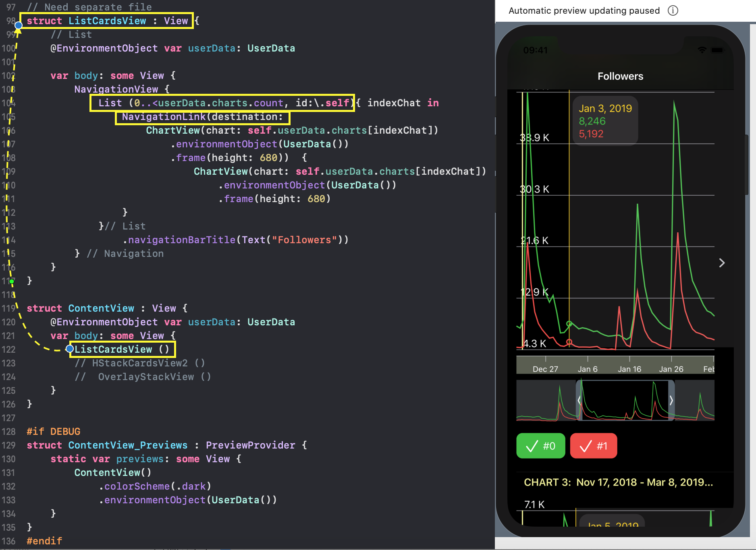Grab the right range selector handle

click(671, 400)
